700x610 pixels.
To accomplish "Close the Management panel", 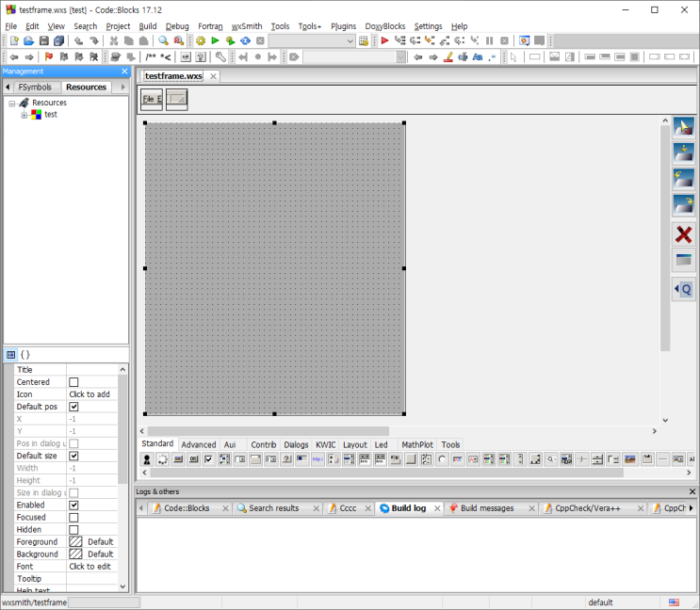I will (124, 72).
